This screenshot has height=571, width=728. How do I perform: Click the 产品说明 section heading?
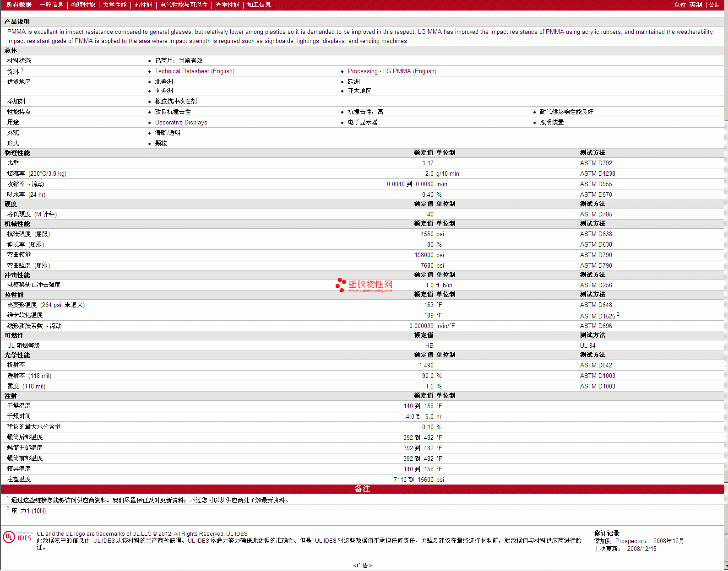pos(17,22)
